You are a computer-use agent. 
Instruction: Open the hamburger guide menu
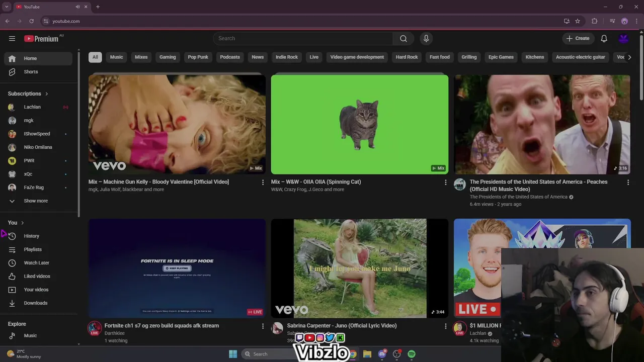[12, 38]
